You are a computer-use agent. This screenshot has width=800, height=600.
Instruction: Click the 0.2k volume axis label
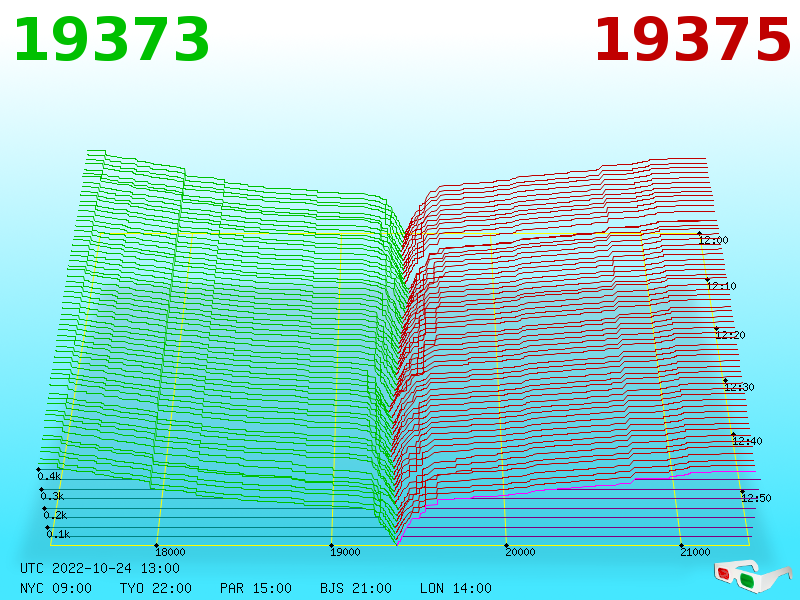coord(56,515)
